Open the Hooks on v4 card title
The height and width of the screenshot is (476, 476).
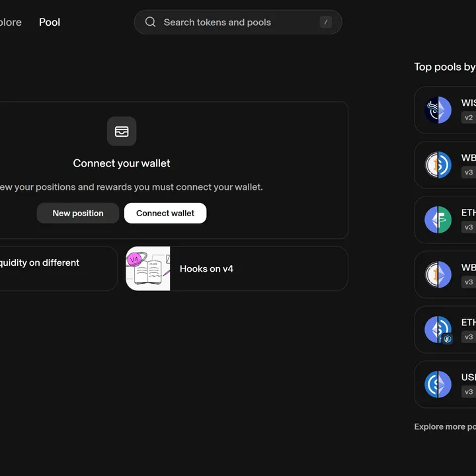[206, 269]
